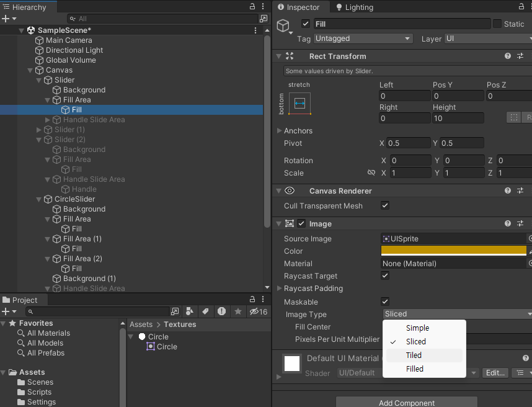Open Textures breadcrumb in Project
This screenshot has width=532, height=407.
180,324
